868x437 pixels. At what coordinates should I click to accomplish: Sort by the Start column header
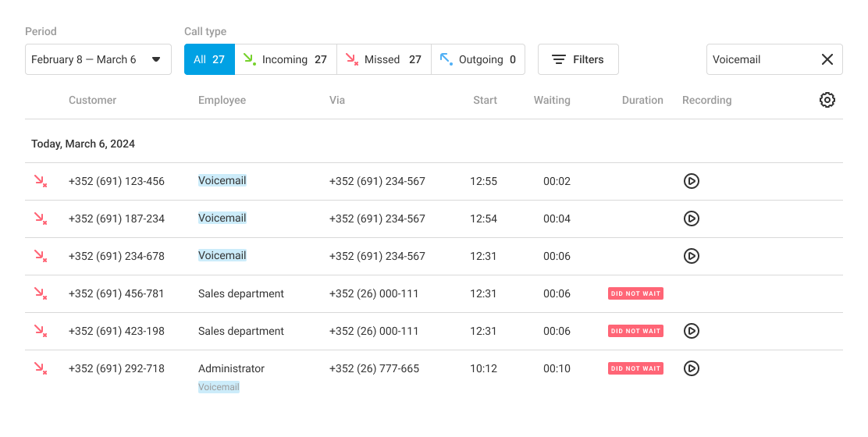click(x=485, y=100)
